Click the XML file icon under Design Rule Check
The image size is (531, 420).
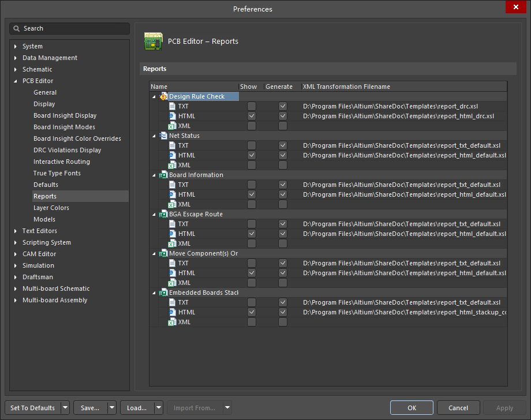173,126
